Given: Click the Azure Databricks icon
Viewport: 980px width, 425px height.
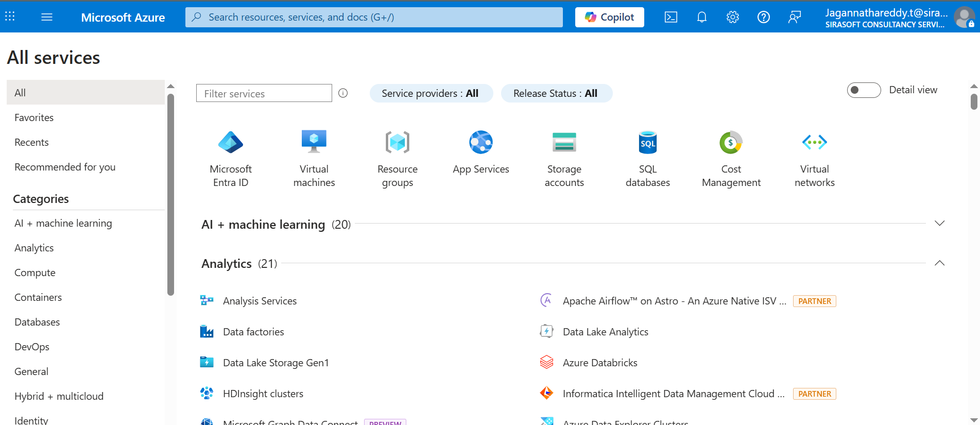Looking at the screenshot, I should (546, 362).
